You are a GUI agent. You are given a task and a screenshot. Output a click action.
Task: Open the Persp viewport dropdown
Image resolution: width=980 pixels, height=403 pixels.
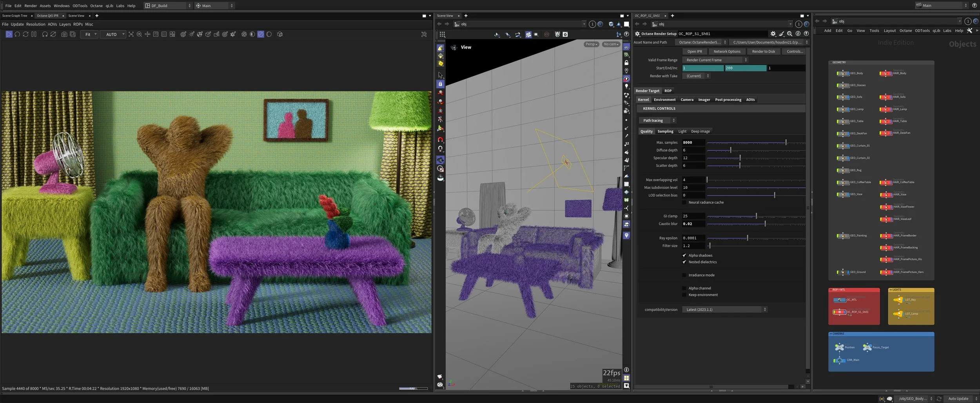591,44
